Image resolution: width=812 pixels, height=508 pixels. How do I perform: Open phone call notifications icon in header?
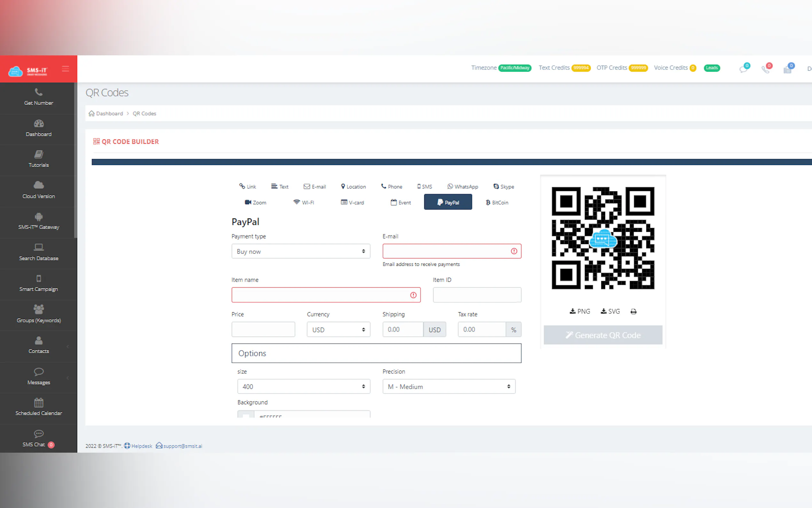(x=765, y=69)
